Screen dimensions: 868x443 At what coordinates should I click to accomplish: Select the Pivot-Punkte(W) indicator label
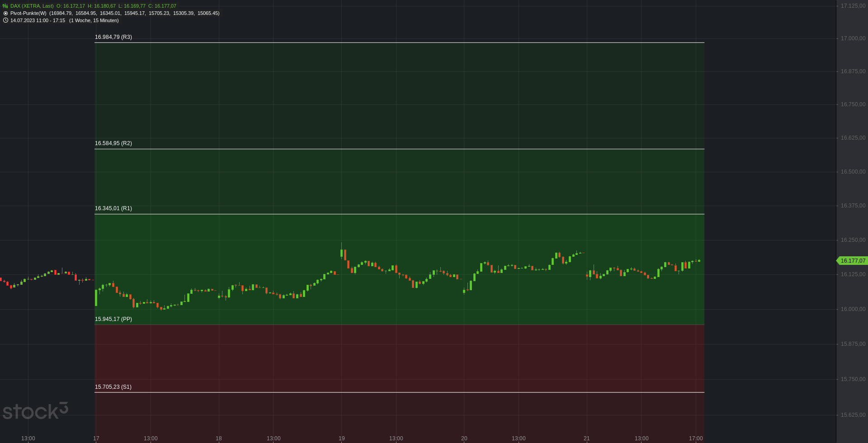click(x=28, y=14)
